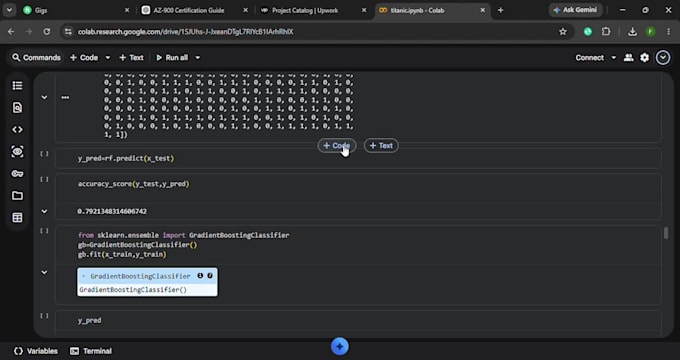680x360 pixels.
Task: Add a text cell from top toolbar
Action: [131, 57]
